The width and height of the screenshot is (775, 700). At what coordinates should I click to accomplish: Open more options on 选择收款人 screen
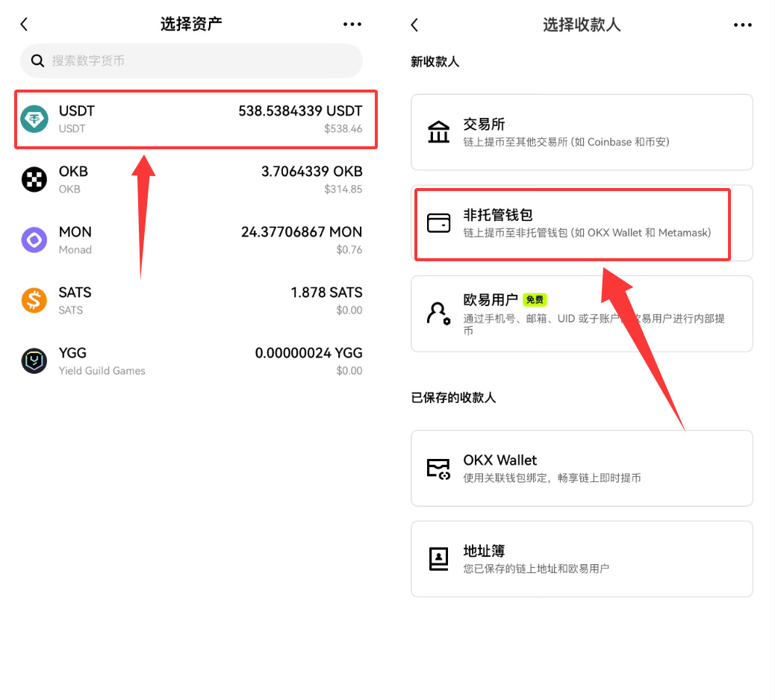[x=742, y=25]
